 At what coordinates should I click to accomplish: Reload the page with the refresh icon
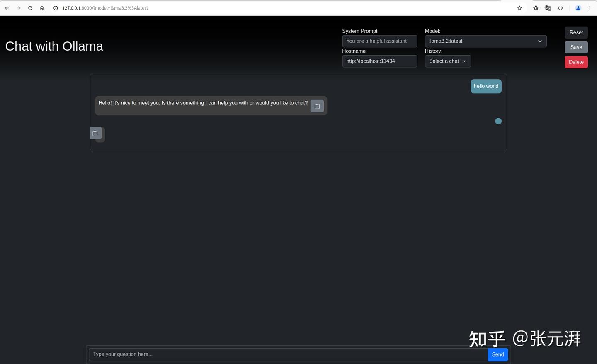[30, 8]
